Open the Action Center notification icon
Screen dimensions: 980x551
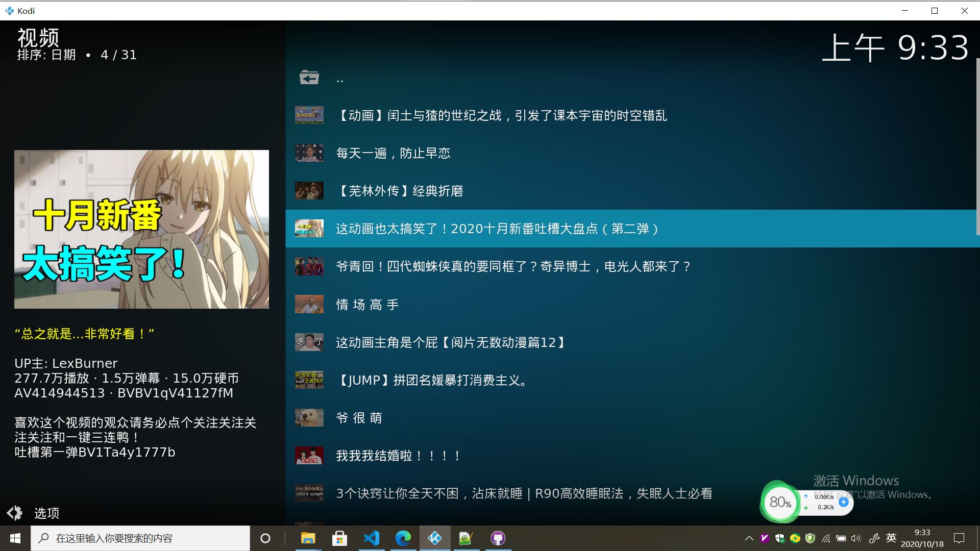tap(959, 538)
